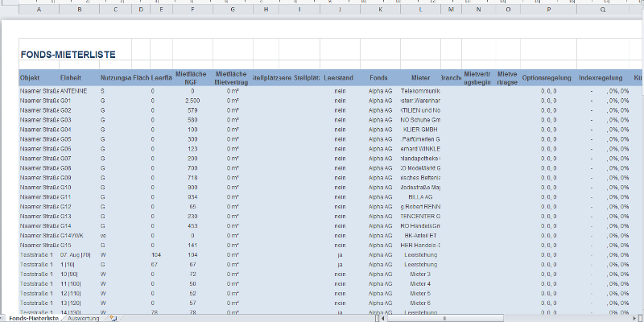
Task: Click the 141 area value cell
Action: coord(192,246)
